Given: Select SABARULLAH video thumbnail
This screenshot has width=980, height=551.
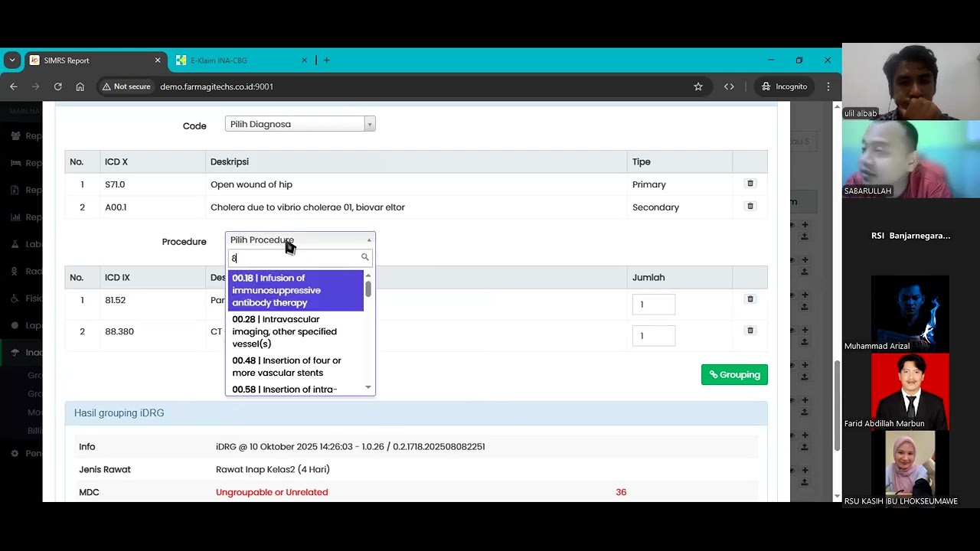Looking at the screenshot, I should point(910,159).
